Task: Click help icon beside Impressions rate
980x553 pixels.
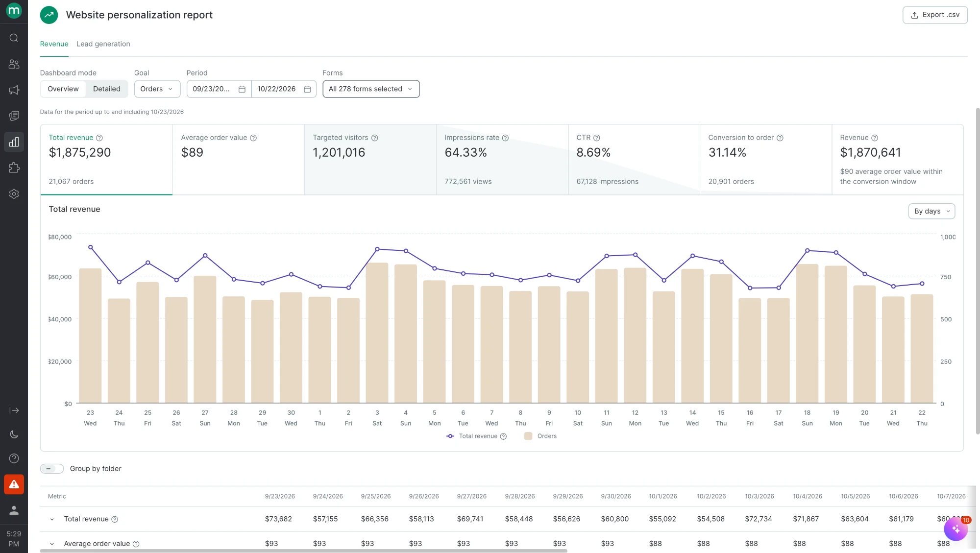Action: 505,138
